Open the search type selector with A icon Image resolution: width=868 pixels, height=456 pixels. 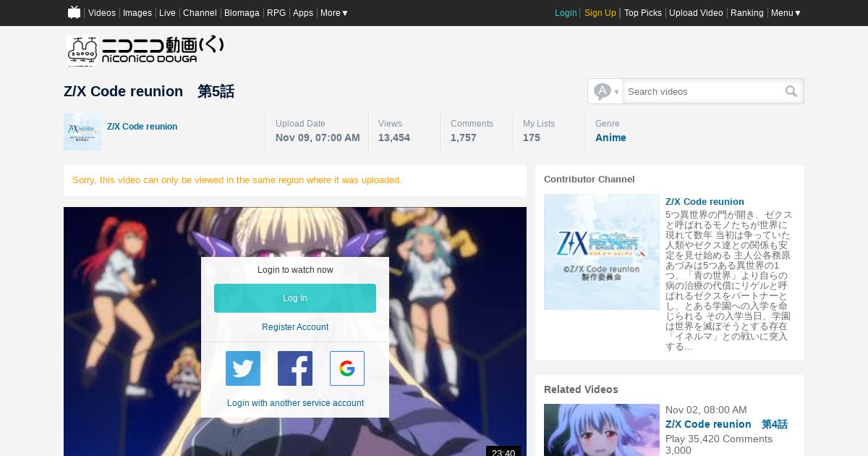pyautogui.click(x=606, y=91)
